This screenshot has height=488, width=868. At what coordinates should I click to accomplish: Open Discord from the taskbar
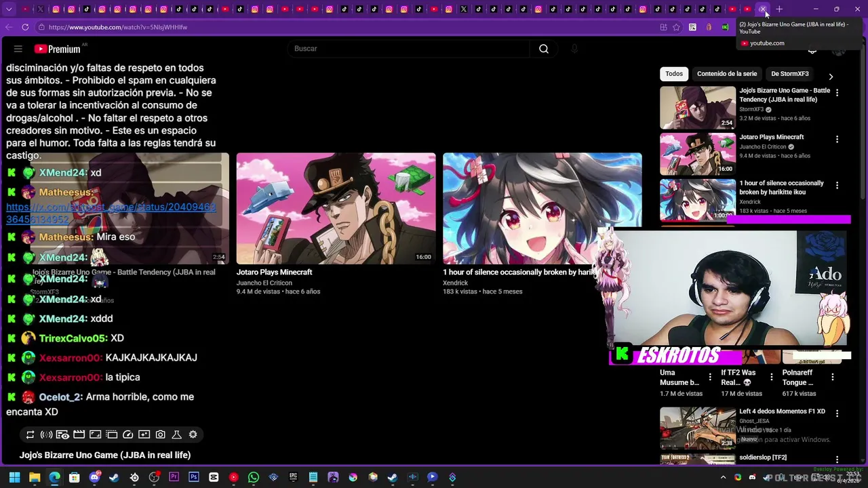94,477
